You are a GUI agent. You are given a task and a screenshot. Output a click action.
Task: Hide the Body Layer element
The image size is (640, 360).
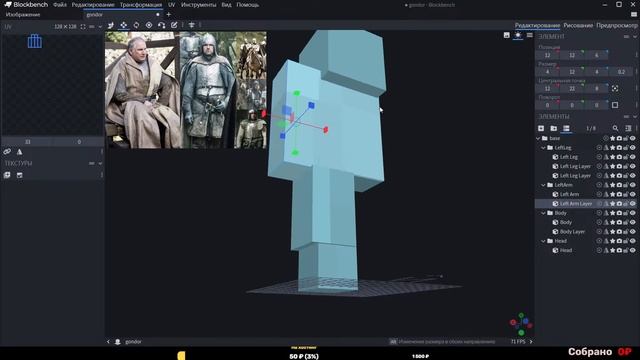coord(633,231)
